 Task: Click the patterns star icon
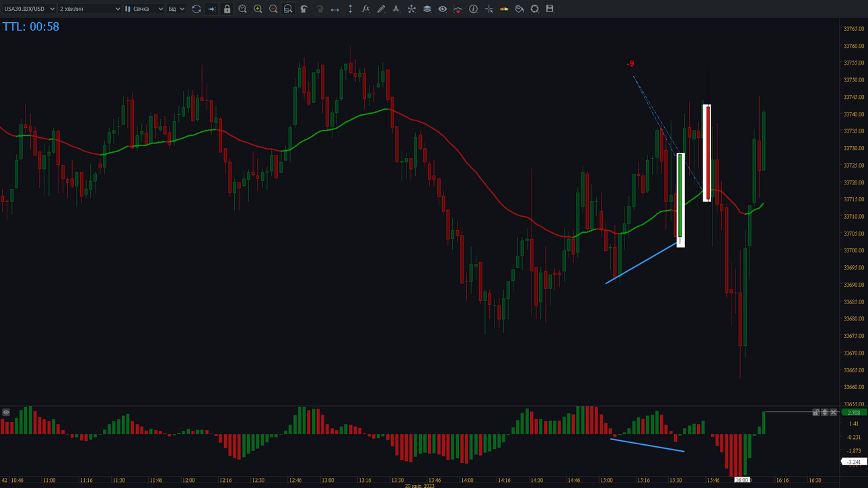(x=411, y=9)
